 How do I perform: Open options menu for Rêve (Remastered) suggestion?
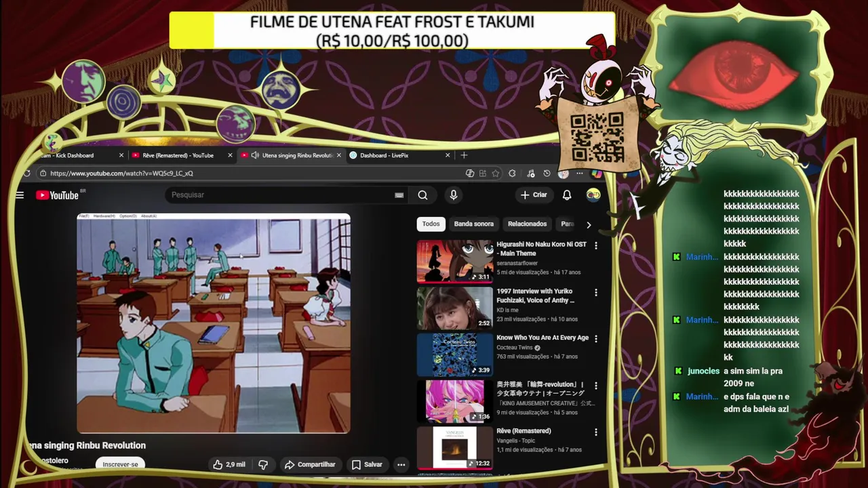tap(596, 432)
